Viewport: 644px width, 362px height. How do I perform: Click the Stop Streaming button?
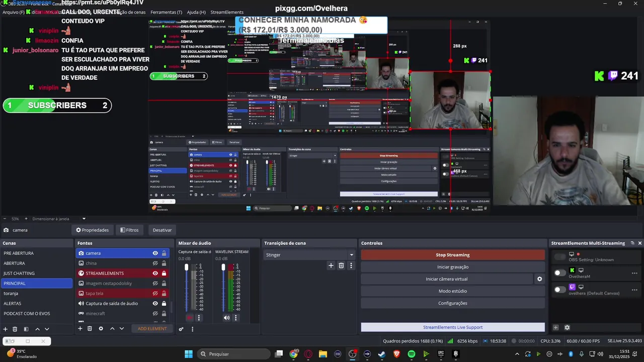(453, 255)
